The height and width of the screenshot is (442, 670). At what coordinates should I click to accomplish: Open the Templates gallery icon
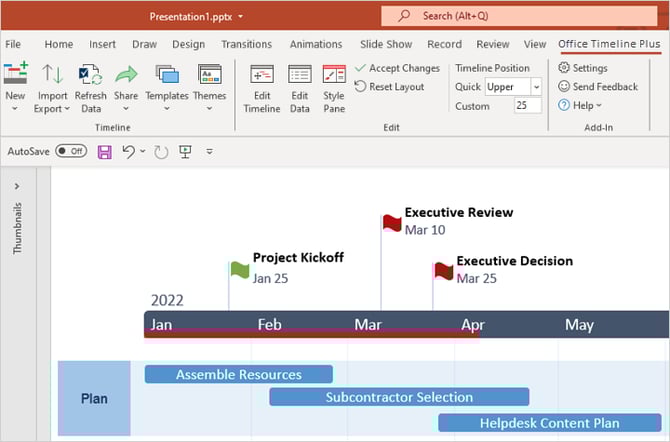(167, 76)
